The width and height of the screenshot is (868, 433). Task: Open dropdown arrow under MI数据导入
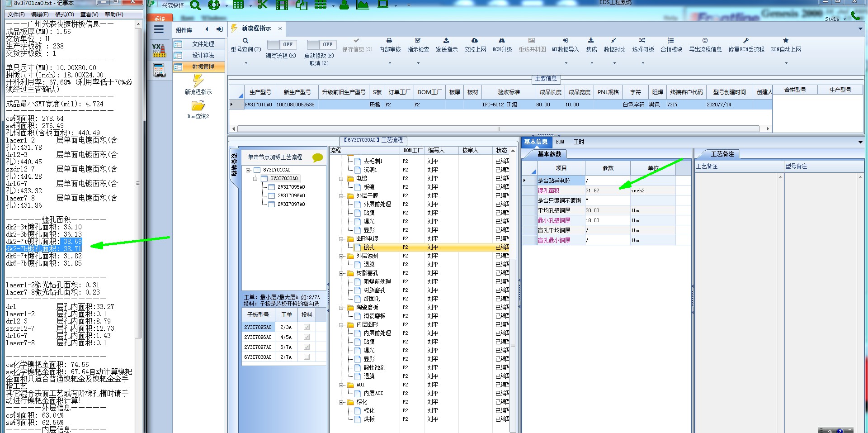coord(566,63)
